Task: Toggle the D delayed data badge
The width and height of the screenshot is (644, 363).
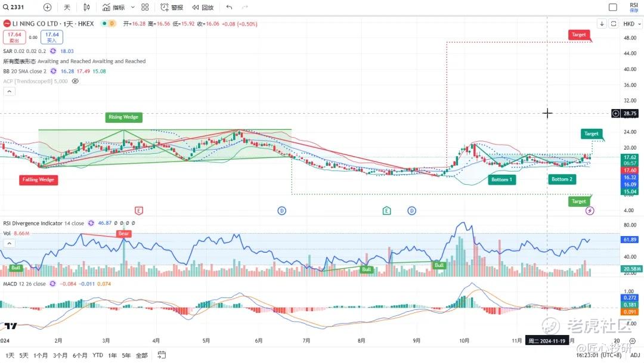Action: click(112, 23)
